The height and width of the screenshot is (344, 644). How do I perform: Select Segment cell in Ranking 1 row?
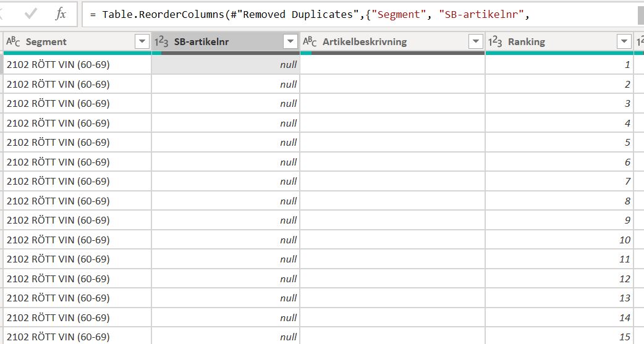[x=77, y=64]
